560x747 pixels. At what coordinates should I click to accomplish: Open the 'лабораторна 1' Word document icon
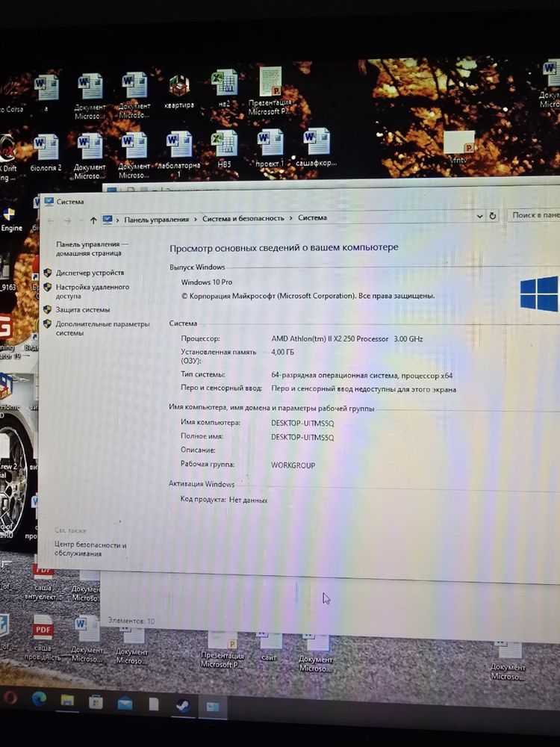(178, 154)
